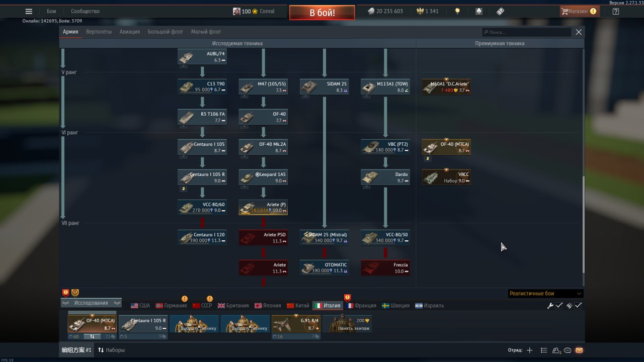Select premium M60A1 D.C.Ariete card
Viewport: 644px width, 362px height.
pos(446,87)
